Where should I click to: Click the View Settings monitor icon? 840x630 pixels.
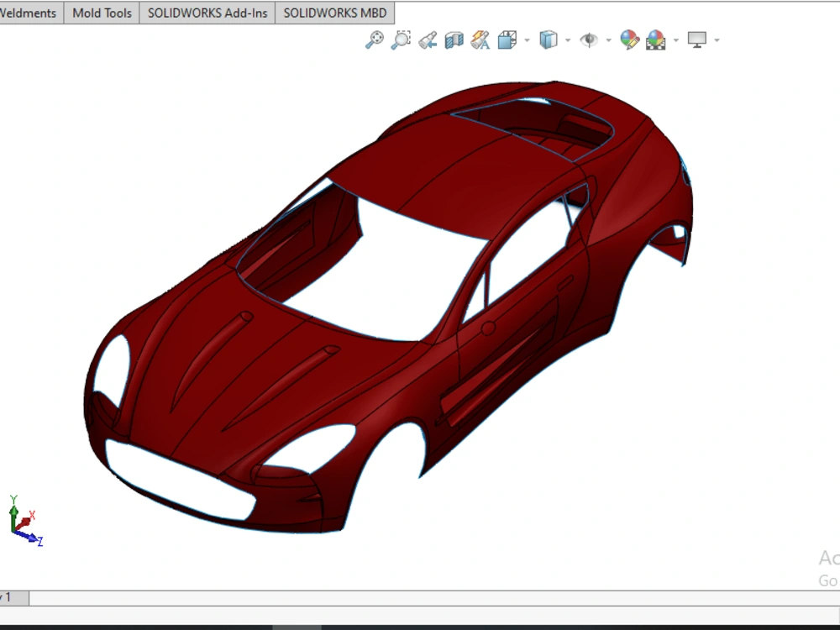point(696,39)
